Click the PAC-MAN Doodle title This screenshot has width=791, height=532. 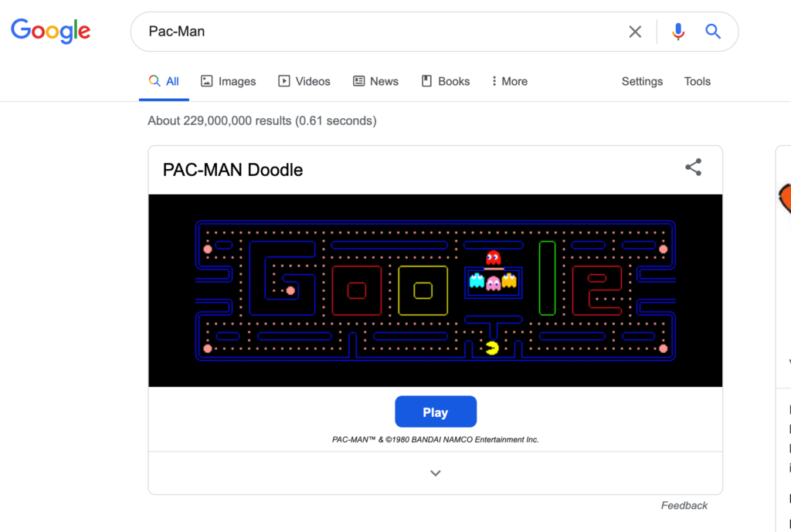click(x=233, y=170)
